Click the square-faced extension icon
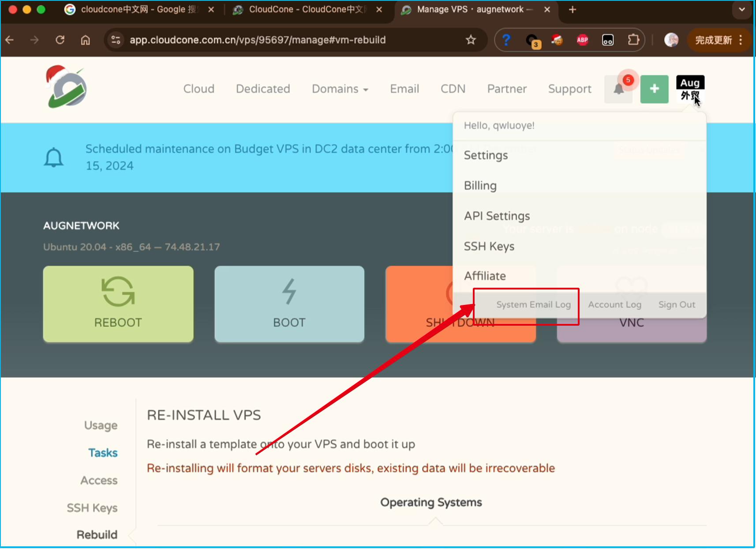This screenshot has width=756, height=549. [x=608, y=40]
